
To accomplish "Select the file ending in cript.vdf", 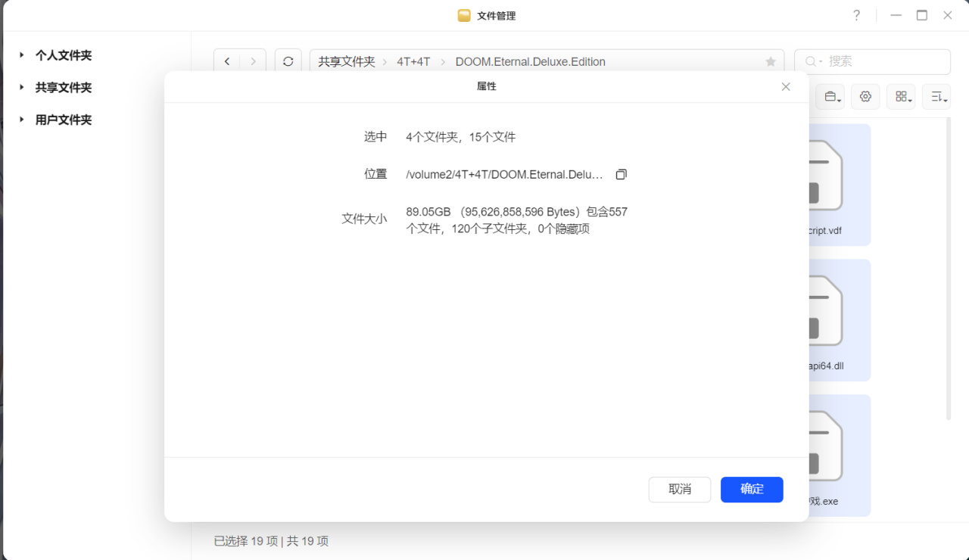I will [x=840, y=185].
